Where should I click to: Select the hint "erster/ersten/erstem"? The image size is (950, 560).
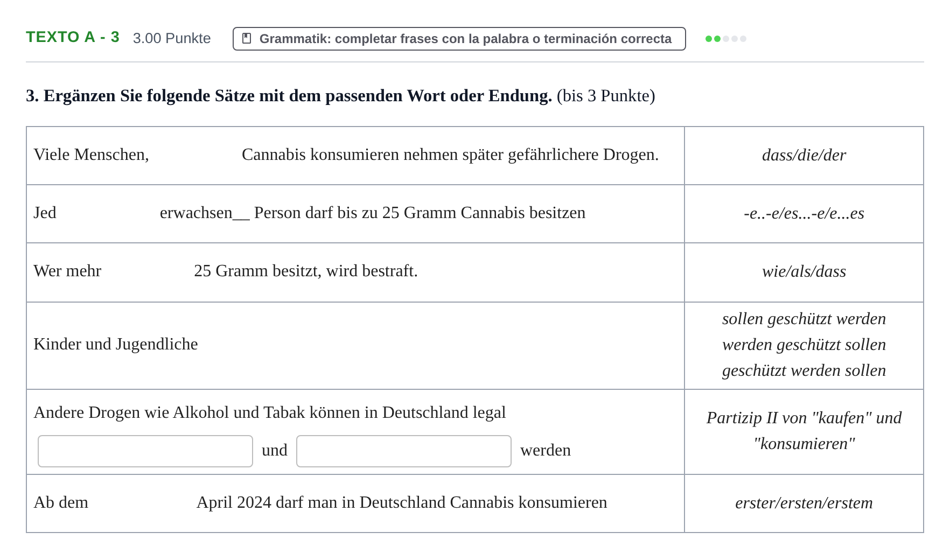(804, 503)
